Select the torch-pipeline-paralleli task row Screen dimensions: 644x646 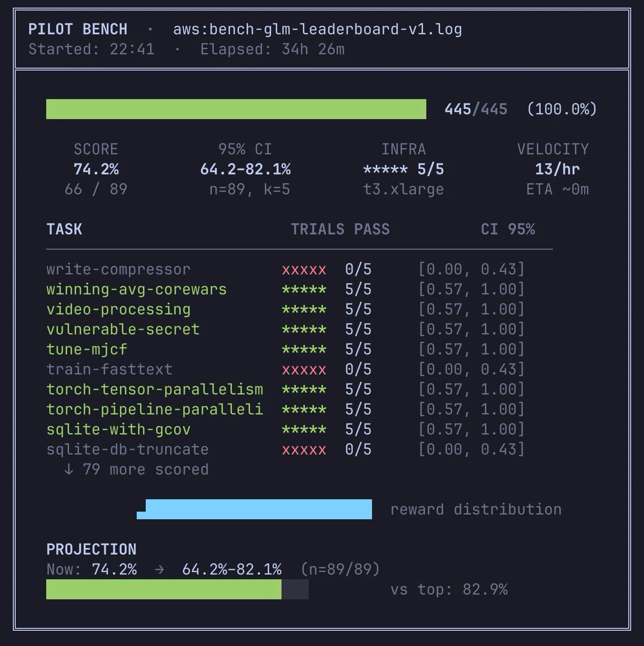click(x=286, y=409)
